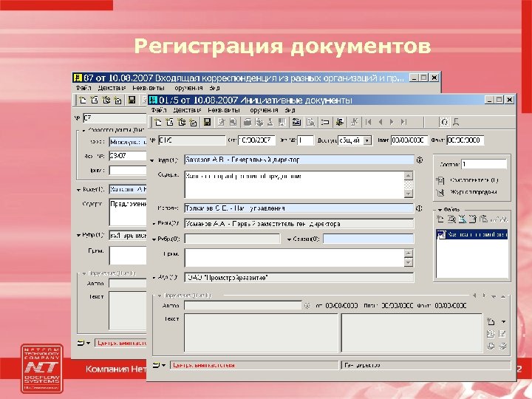Click the back window Рубр.(1) expander arrow
This screenshot has height=399, width=532.
pyautogui.click(x=78, y=235)
